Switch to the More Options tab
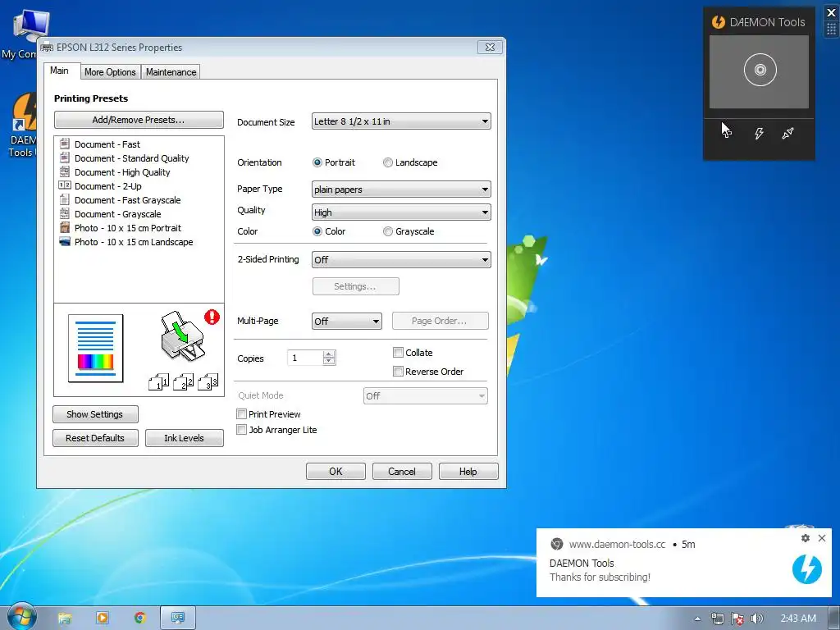Screen dimensions: 840x630 point(110,72)
